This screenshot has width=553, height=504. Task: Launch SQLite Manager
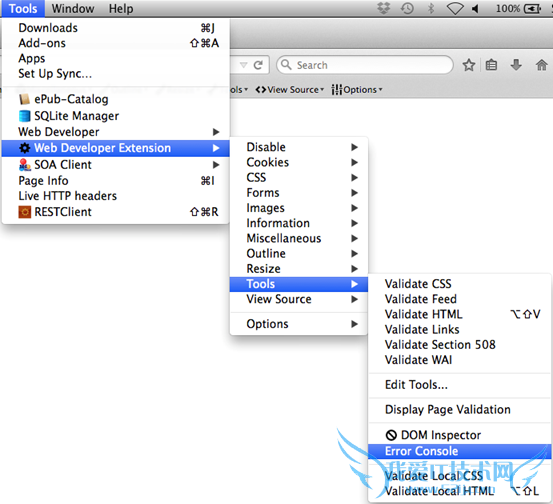(116, 116)
